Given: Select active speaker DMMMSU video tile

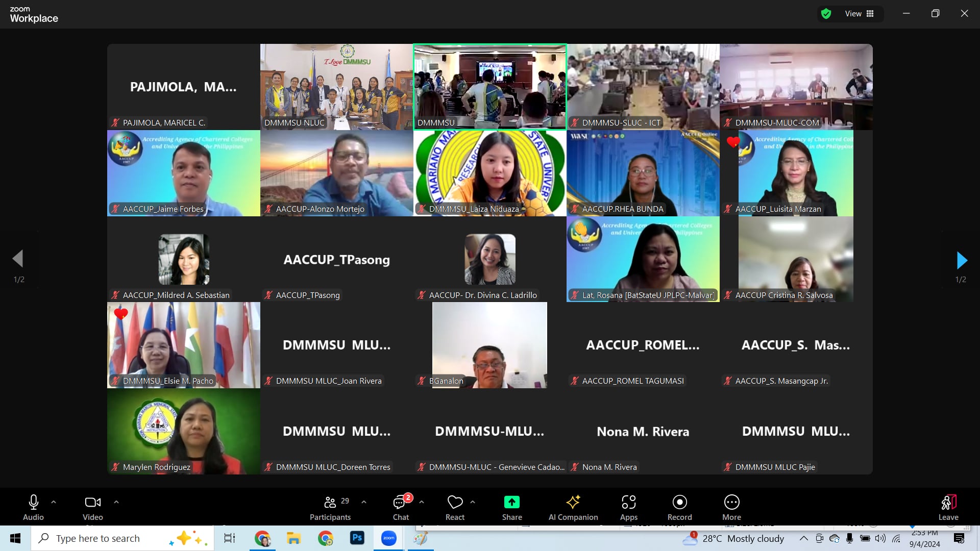Looking at the screenshot, I should click(490, 87).
